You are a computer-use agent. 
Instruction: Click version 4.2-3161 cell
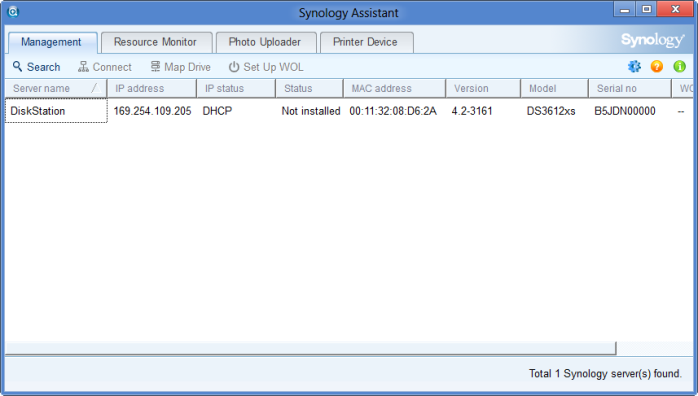(x=472, y=111)
